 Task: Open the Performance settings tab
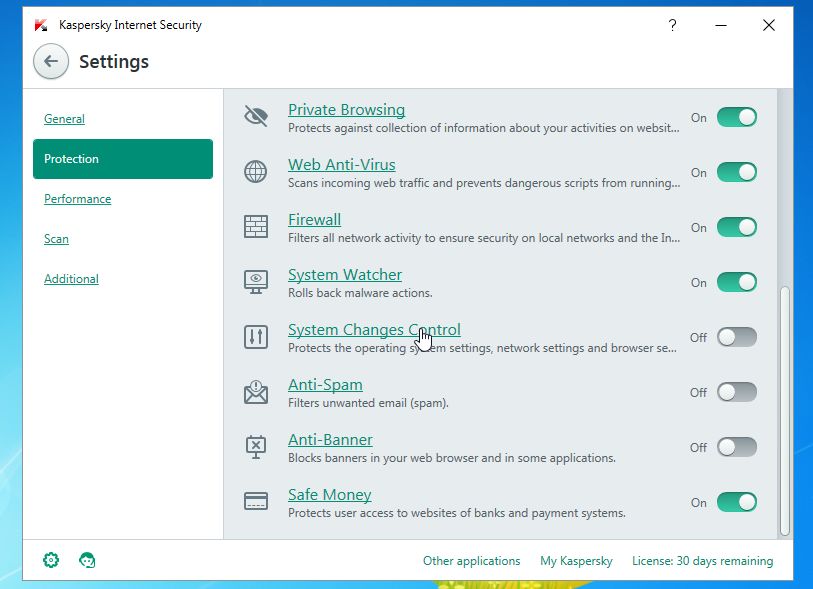coord(77,199)
